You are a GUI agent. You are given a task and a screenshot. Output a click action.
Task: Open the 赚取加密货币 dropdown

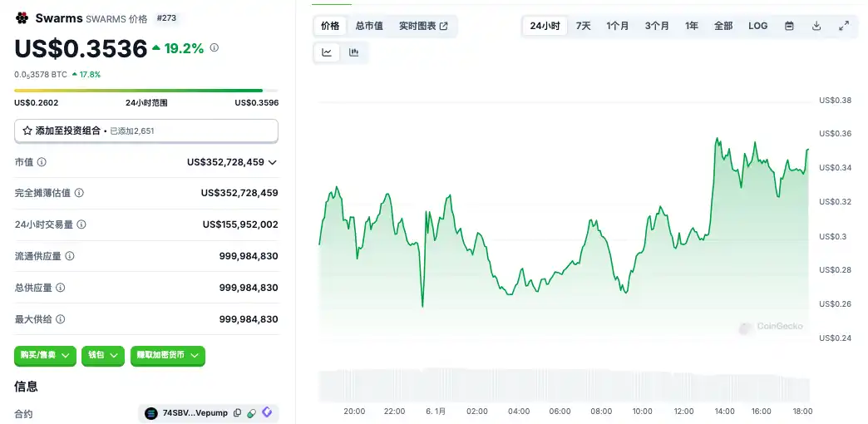[x=168, y=356]
